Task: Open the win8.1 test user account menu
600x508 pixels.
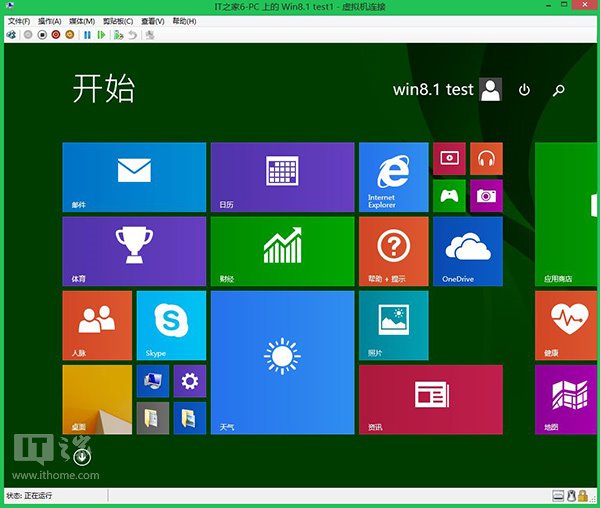Action: tap(447, 90)
